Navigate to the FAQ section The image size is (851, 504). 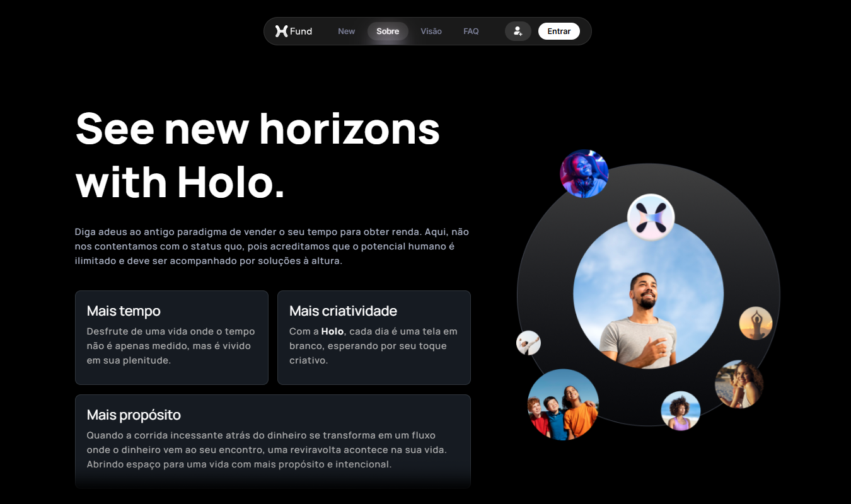pos(471,31)
